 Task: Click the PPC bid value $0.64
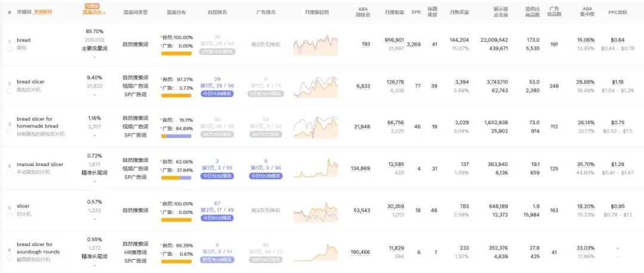click(617, 40)
